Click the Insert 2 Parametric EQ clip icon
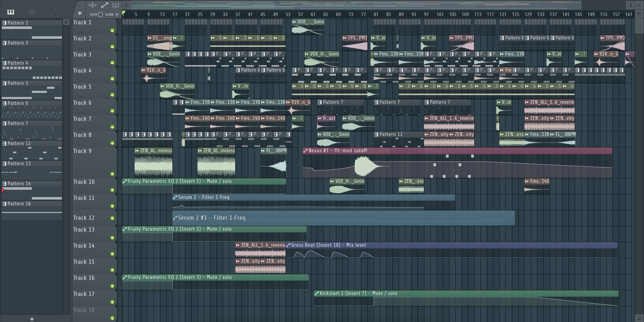 click(x=125, y=229)
